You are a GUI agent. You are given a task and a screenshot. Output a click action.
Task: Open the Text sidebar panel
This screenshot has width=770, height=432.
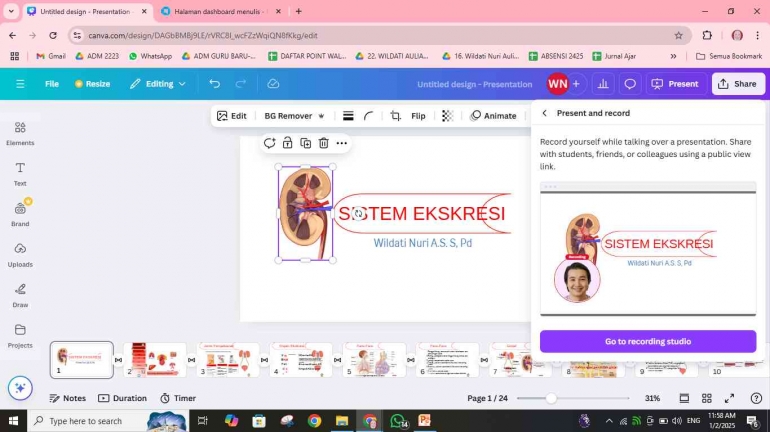(20, 174)
